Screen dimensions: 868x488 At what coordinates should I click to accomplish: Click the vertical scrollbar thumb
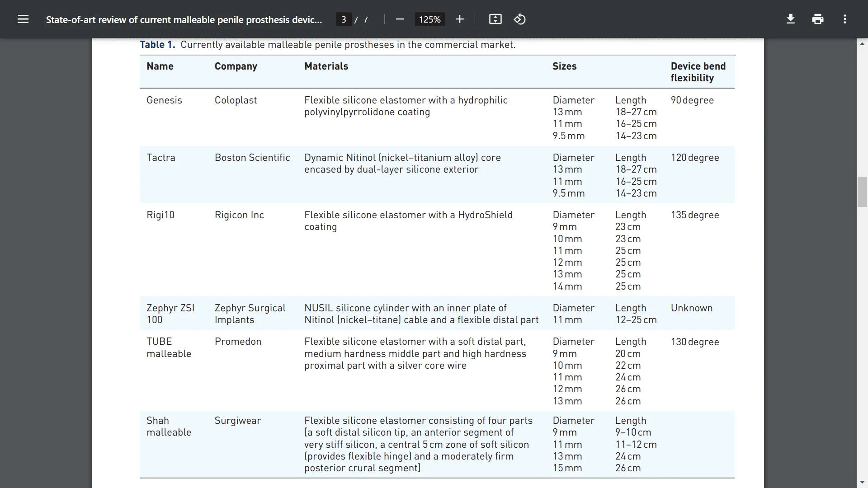[863, 192]
